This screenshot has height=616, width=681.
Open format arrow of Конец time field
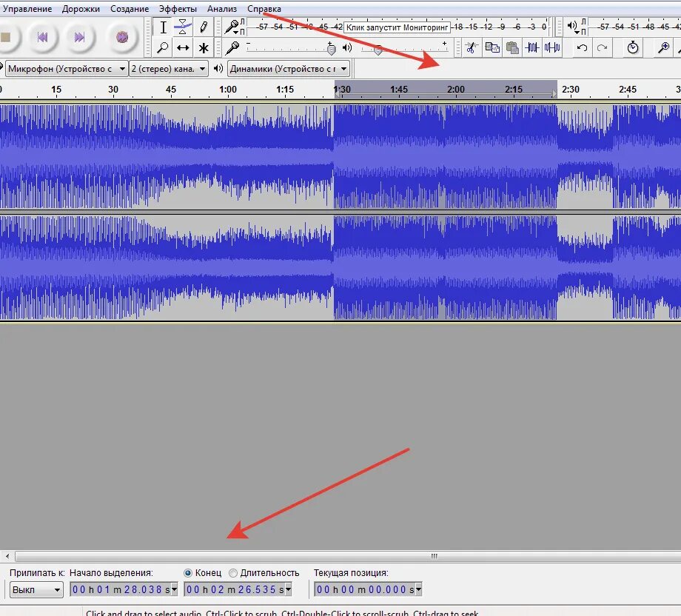click(x=289, y=589)
